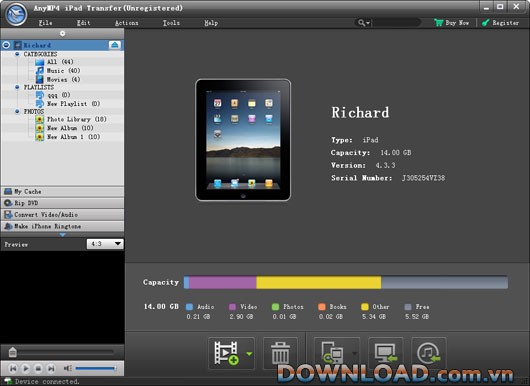Click the Capacity 14.00 GB value
The height and width of the screenshot is (386, 530).
pos(396,152)
